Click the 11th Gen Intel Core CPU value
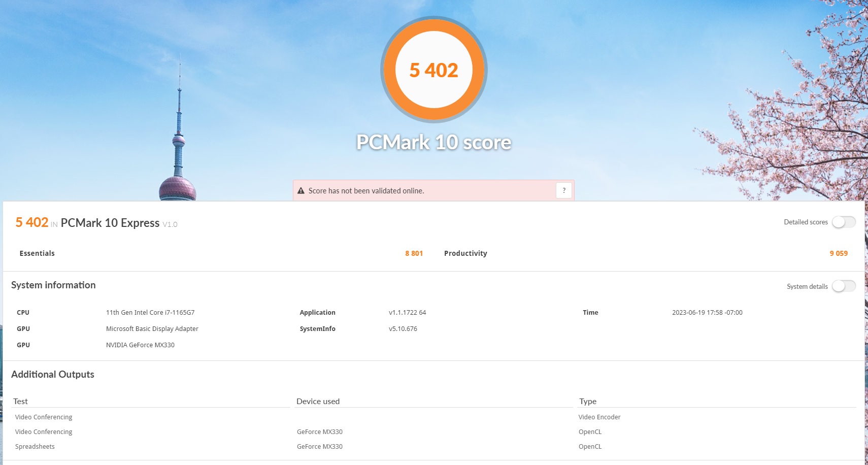 150,312
